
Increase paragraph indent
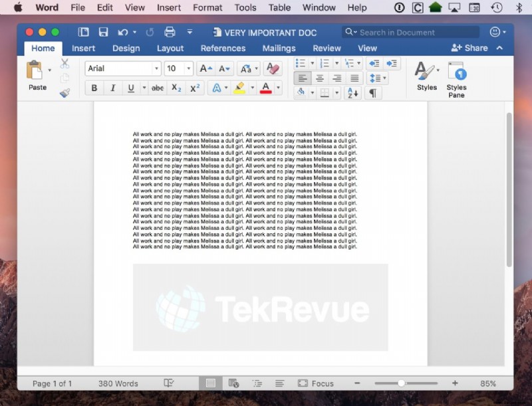pyautogui.click(x=392, y=63)
